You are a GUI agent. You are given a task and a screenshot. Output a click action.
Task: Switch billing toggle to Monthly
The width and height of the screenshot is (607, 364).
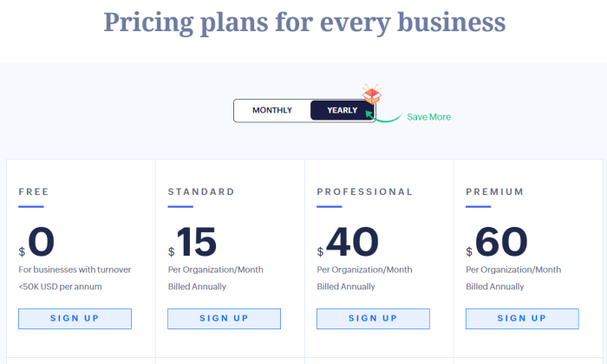click(x=272, y=110)
